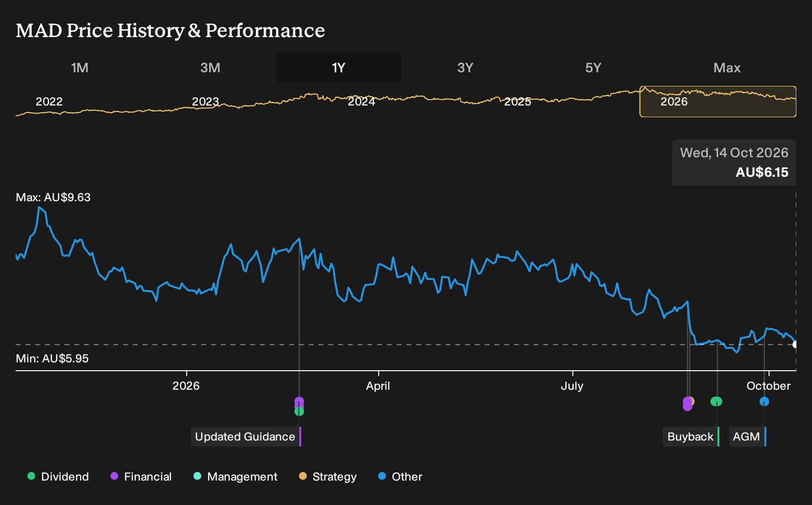Switch to the 5Y range tab
Viewport: 812px width, 505px height.
tap(593, 67)
